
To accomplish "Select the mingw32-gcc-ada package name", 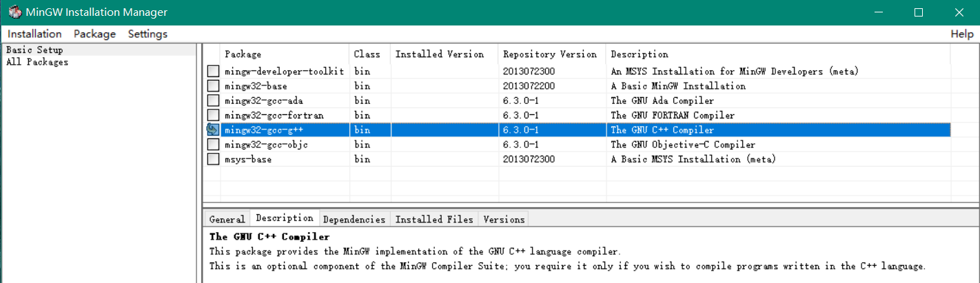I will (x=263, y=101).
